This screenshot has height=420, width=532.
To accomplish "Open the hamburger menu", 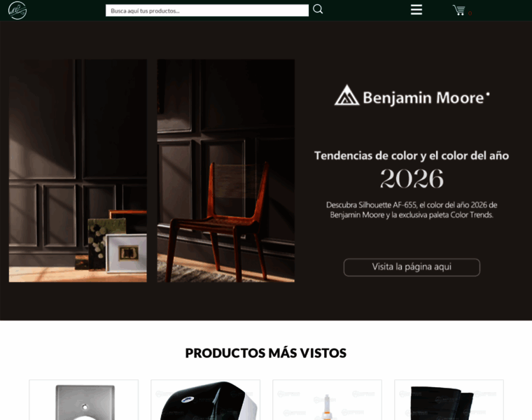I will [x=416, y=10].
